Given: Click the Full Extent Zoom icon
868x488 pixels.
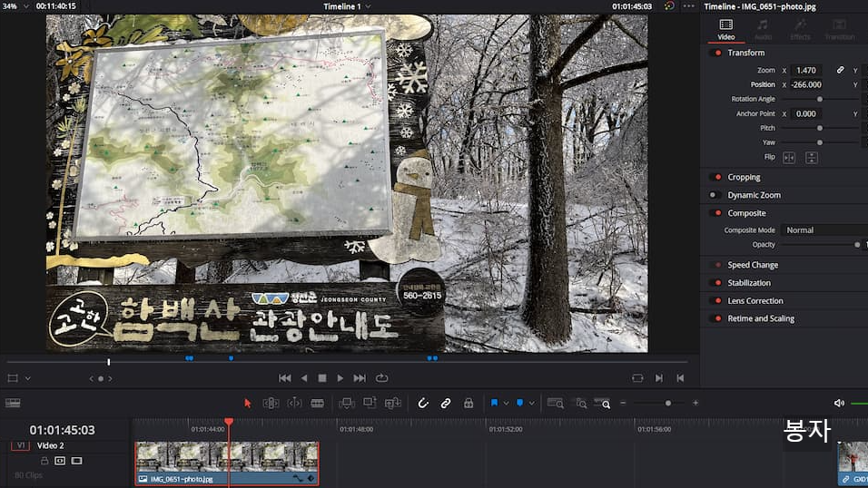Looking at the screenshot, I should [556, 404].
